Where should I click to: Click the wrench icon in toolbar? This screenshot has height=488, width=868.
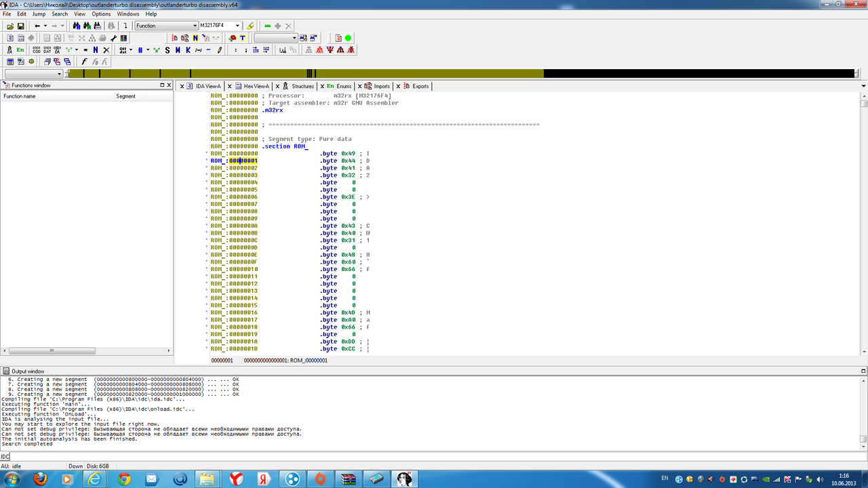(114, 38)
